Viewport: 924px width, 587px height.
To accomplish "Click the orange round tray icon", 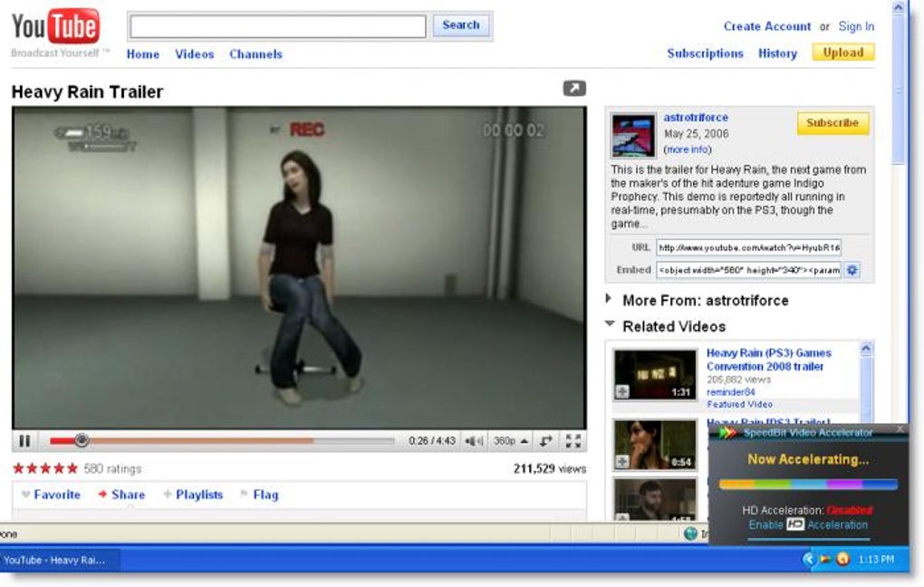I will [843, 559].
